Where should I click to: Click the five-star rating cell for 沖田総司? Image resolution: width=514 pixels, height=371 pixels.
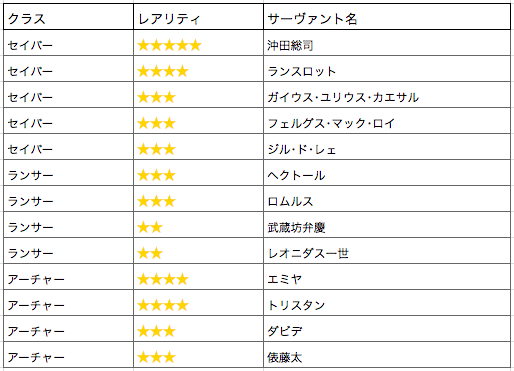pyautogui.click(x=198, y=43)
